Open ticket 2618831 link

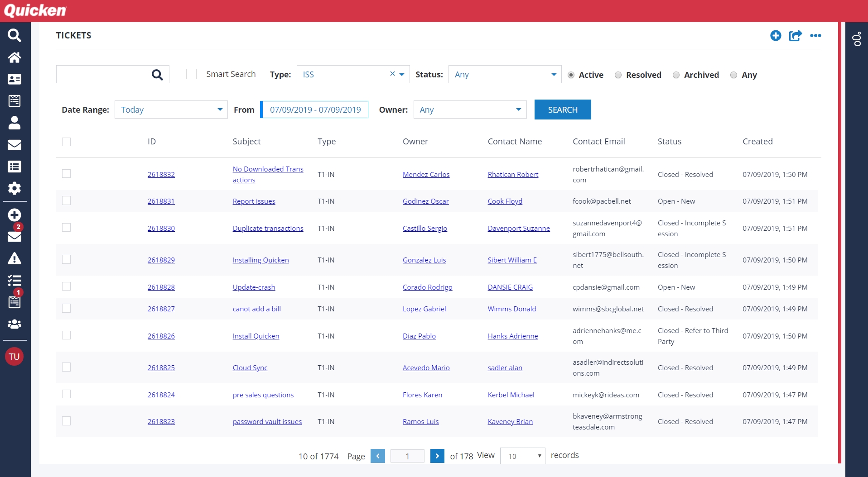[x=161, y=201]
